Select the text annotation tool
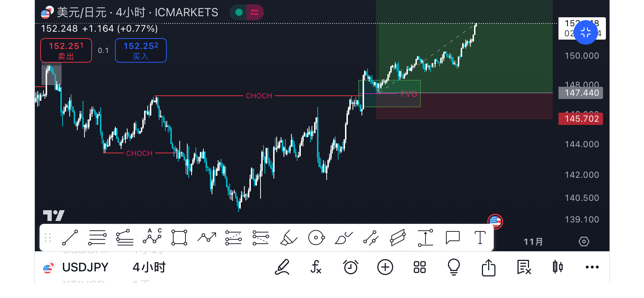 (x=480, y=238)
